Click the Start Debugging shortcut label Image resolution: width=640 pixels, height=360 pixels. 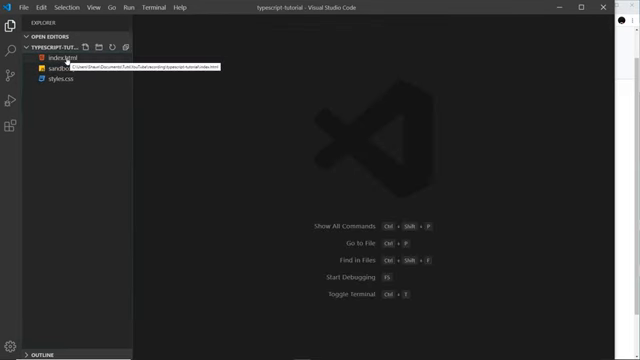click(x=350, y=277)
